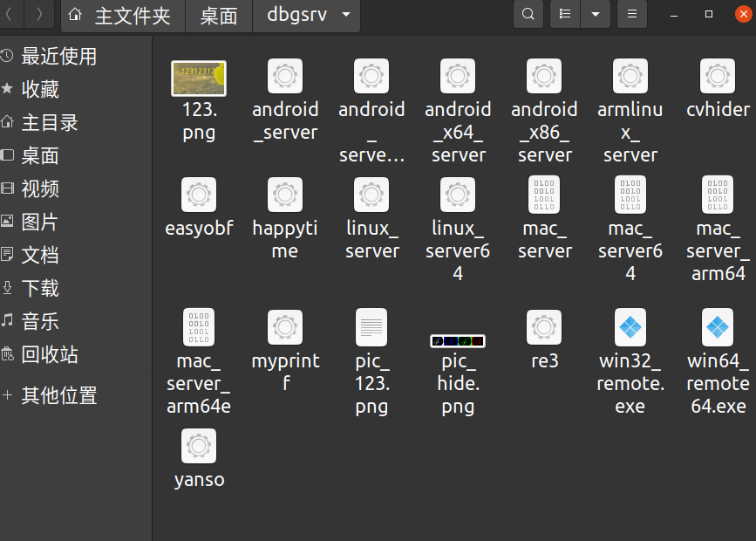The height and width of the screenshot is (541, 756).
Task: Select the android_x86_server file icon
Action: click(x=544, y=76)
